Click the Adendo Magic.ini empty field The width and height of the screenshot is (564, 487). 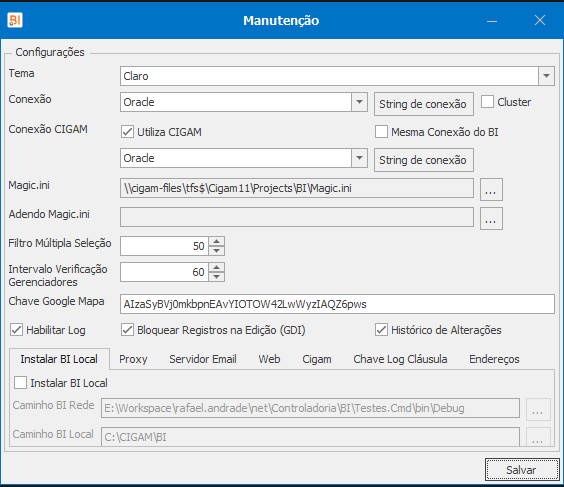click(x=297, y=217)
